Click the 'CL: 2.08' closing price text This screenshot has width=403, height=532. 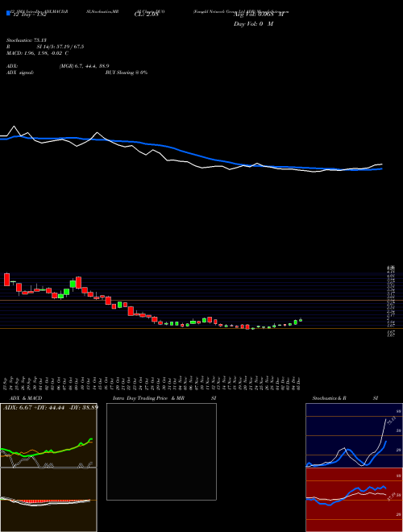click(x=146, y=15)
